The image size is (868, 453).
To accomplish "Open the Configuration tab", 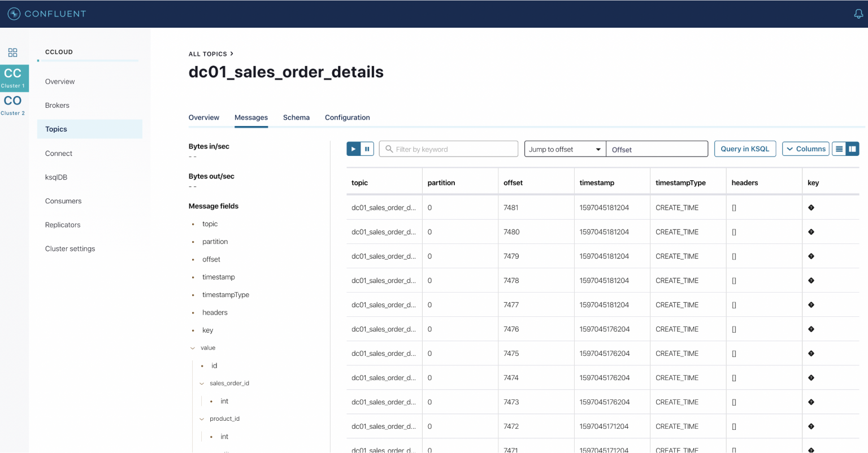I will [347, 117].
